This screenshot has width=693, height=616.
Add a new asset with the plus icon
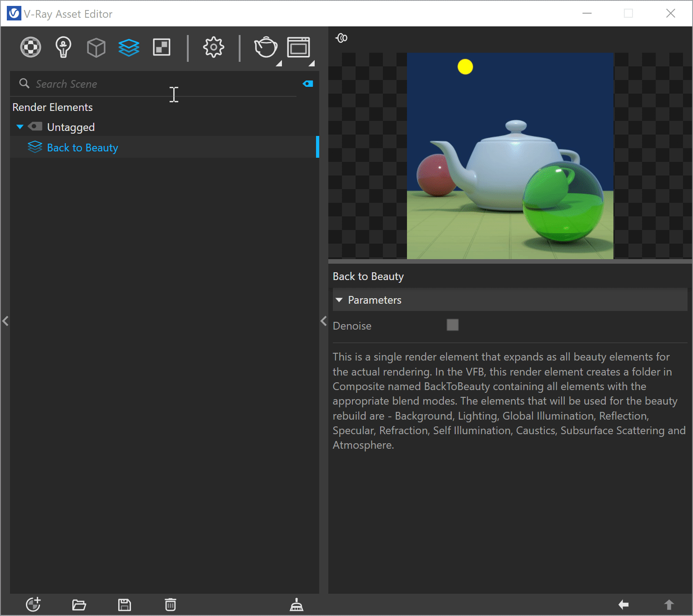(33, 605)
